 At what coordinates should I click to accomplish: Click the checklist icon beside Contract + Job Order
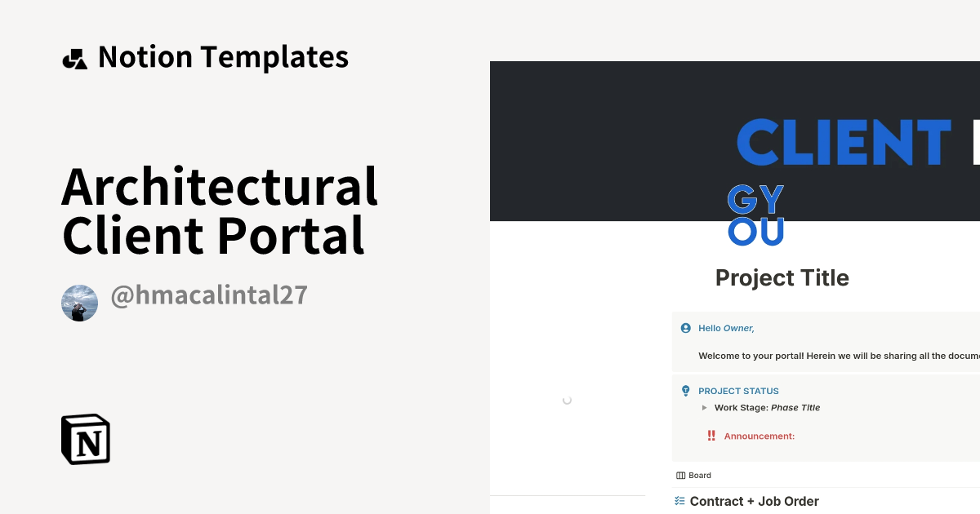tap(679, 500)
